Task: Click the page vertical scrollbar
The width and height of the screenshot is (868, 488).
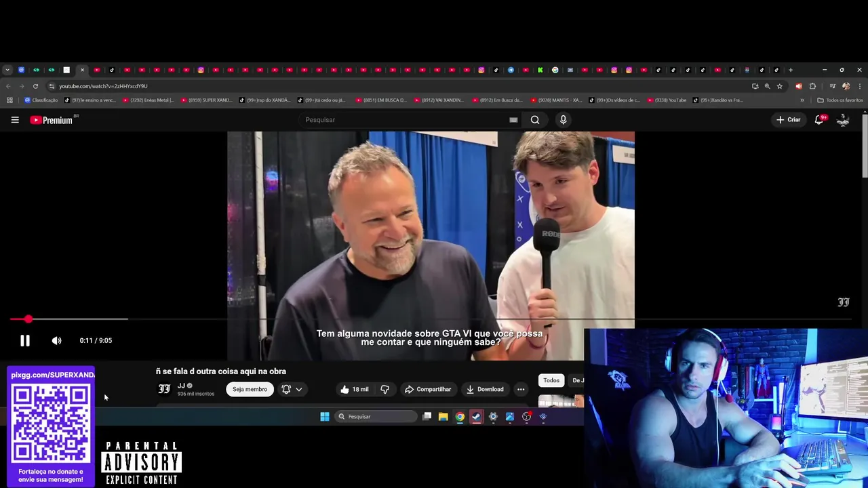Action: 865,146
